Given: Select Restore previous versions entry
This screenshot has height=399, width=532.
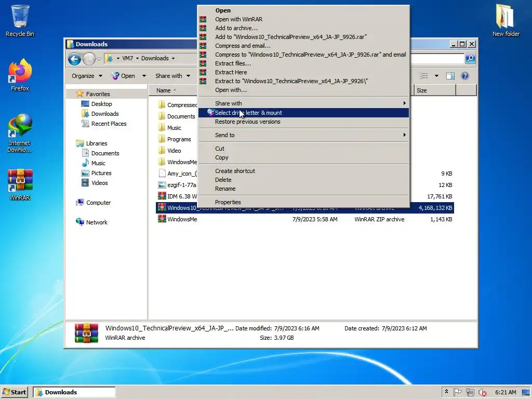Looking at the screenshot, I should click(303, 122).
